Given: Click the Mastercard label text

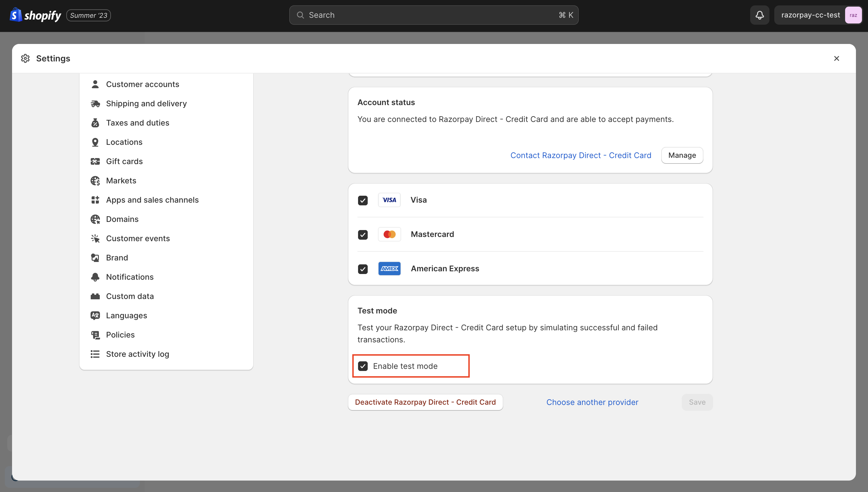Looking at the screenshot, I should [x=432, y=234].
